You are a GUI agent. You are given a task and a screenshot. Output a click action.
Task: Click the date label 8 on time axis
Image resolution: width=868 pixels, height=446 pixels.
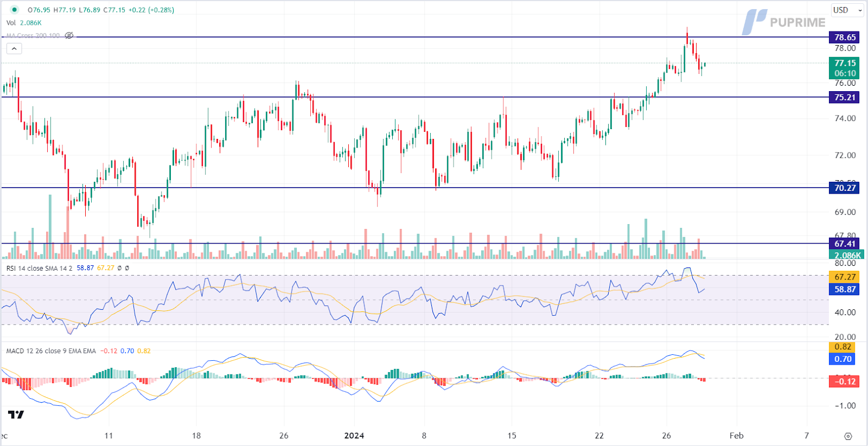[424, 436]
